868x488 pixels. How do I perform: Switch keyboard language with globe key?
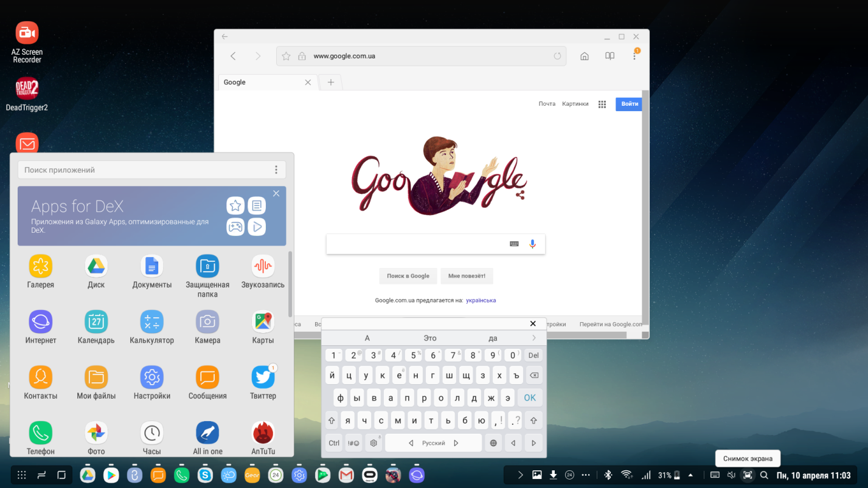493,443
